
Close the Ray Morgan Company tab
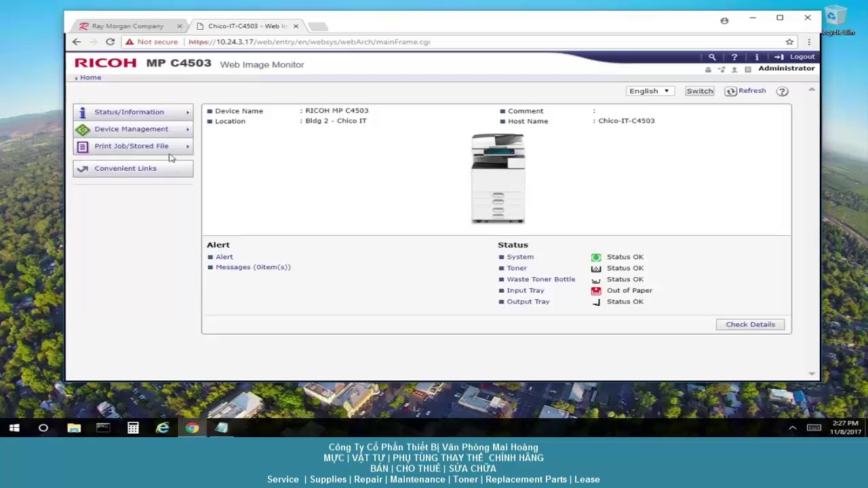point(179,26)
